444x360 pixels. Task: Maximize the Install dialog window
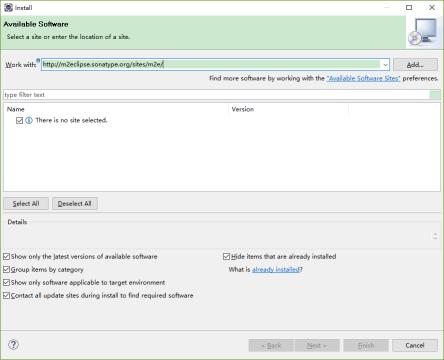click(409, 7)
